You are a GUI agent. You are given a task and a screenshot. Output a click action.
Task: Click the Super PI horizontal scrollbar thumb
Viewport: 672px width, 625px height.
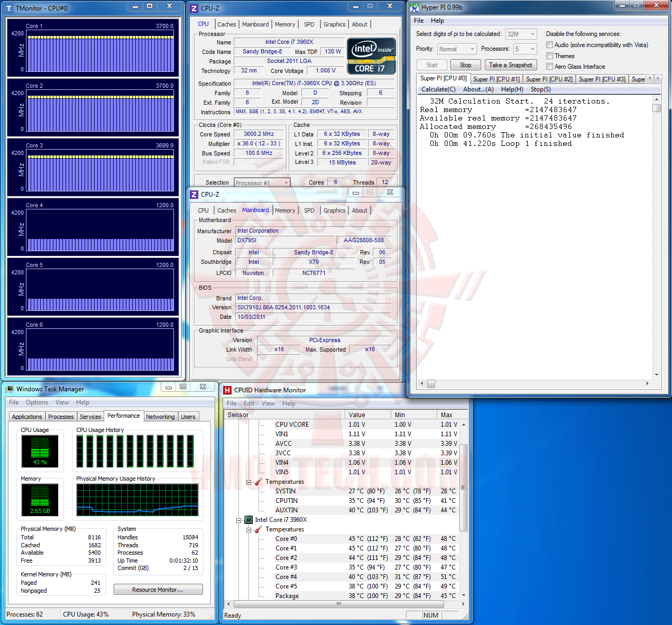[x=431, y=384]
